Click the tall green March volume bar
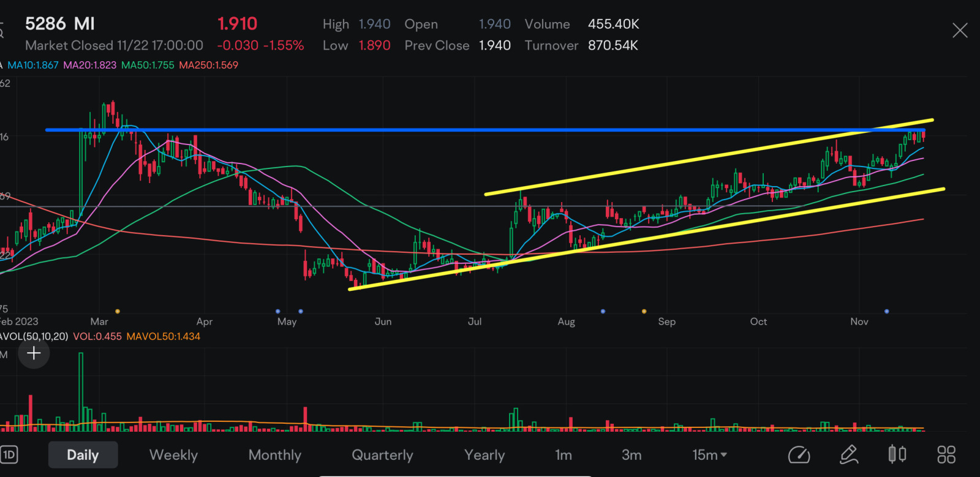 point(81,392)
